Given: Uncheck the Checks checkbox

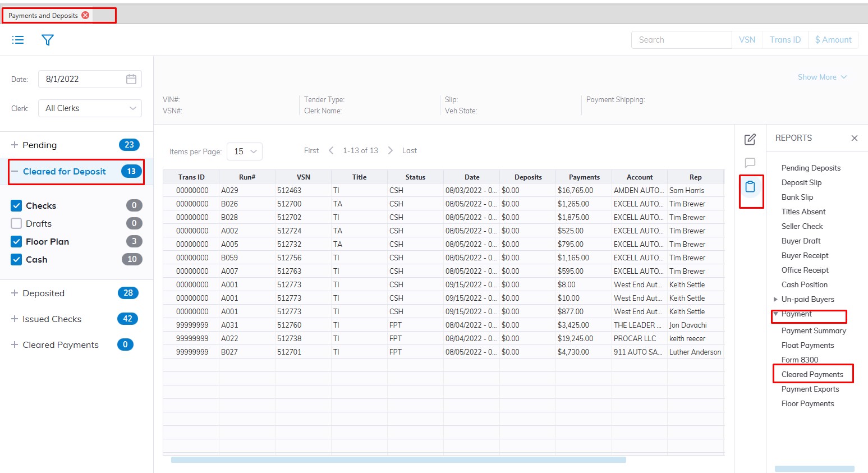Looking at the screenshot, I should pos(17,206).
